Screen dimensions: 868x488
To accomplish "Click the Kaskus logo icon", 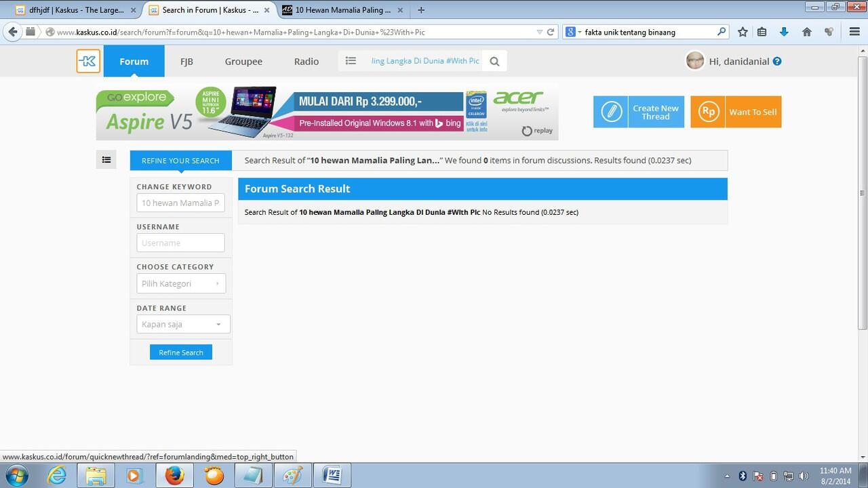I will pos(88,61).
